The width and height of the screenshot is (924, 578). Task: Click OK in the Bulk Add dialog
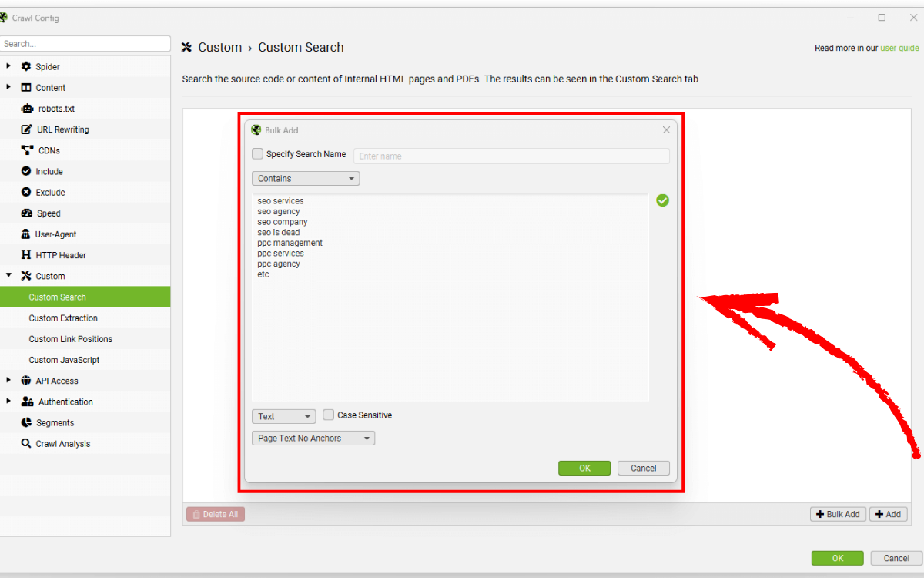(584, 469)
